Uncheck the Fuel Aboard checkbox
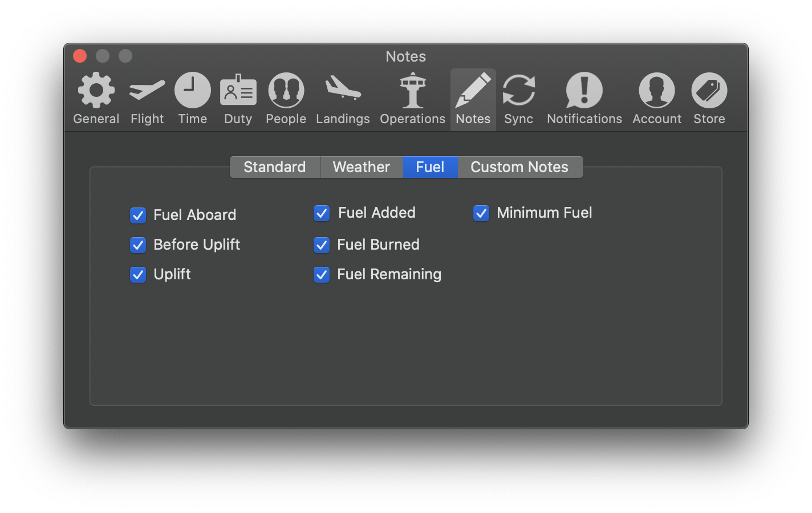812x513 pixels. (138, 215)
